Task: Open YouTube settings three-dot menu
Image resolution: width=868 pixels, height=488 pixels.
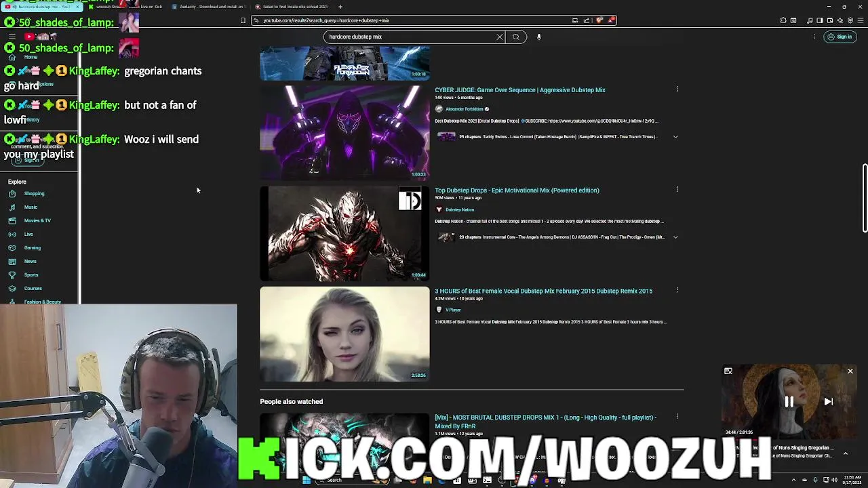Action: tap(814, 37)
